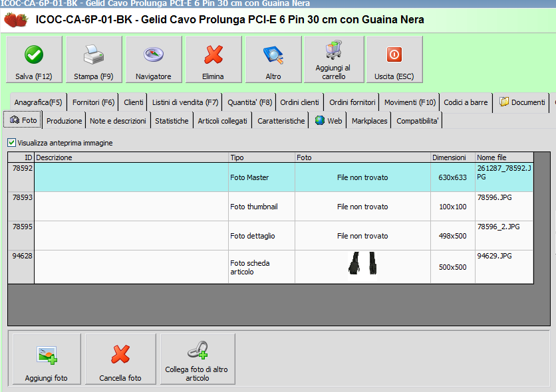Screen dimensions: 556x392
Task: Click the Aggiungi foto picture icon
Action: (47, 355)
